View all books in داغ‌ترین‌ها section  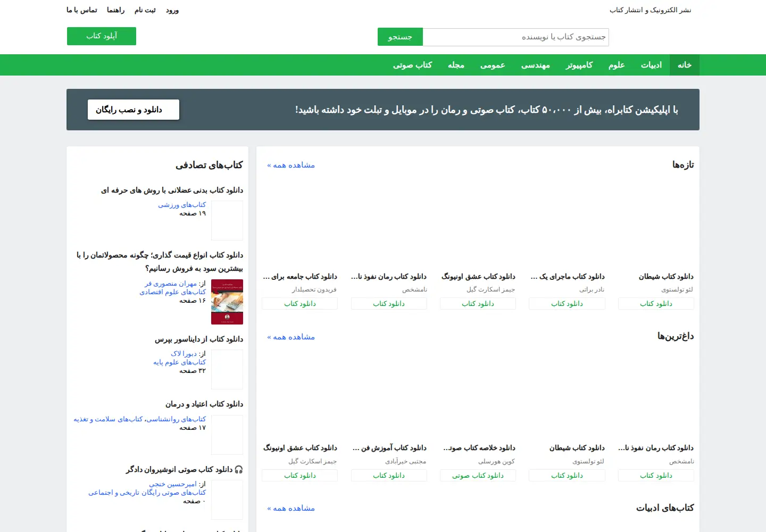[x=291, y=337]
